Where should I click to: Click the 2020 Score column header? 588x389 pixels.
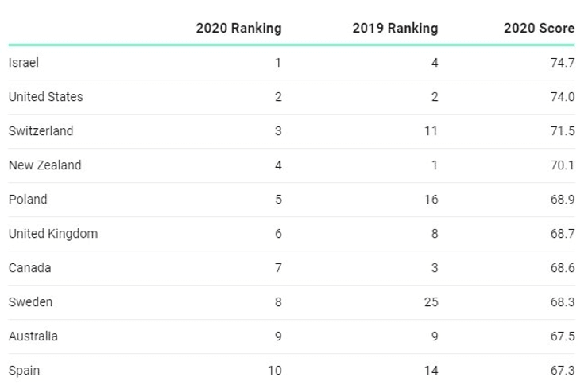pos(539,29)
